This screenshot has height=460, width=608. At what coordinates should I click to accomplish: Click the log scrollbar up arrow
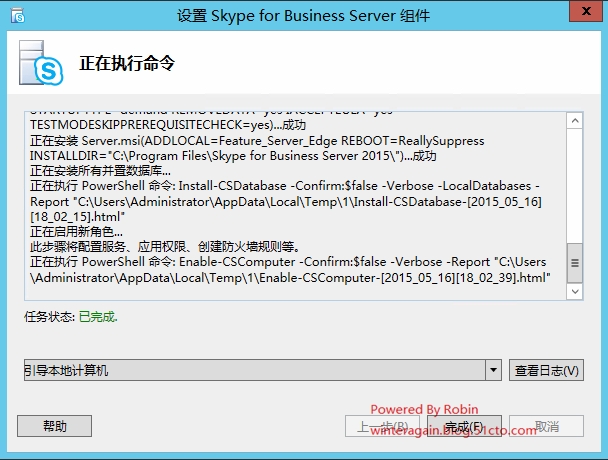click(x=575, y=121)
